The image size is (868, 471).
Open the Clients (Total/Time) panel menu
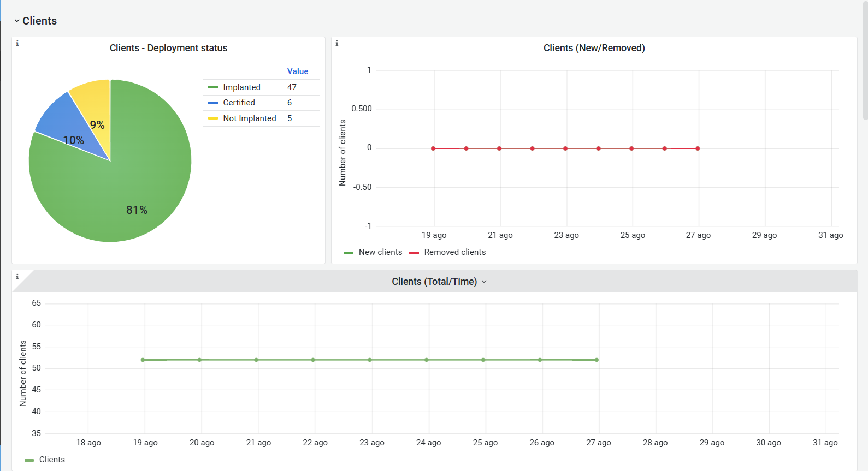tap(484, 282)
